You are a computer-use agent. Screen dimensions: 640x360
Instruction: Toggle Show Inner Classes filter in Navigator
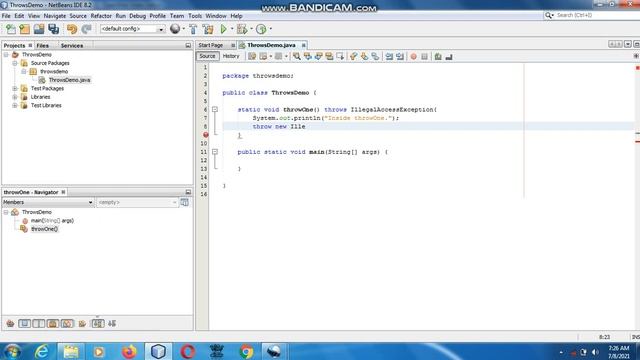point(67,324)
